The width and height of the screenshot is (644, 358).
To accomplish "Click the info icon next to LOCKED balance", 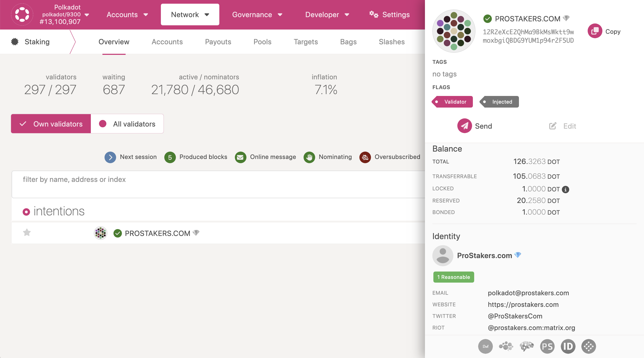I will (x=566, y=189).
